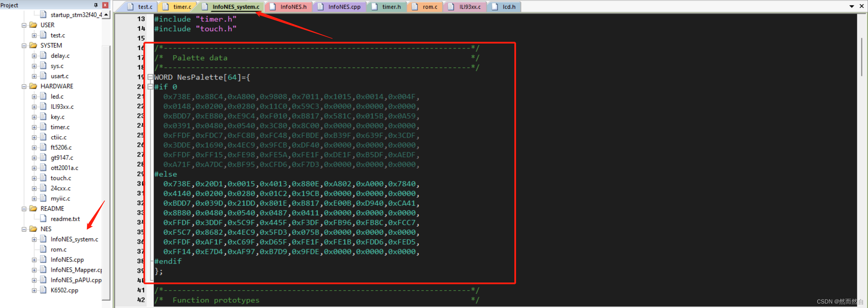868x308 pixels.
Task: Click the delay.c file icon
Action: [x=43, y=55]
